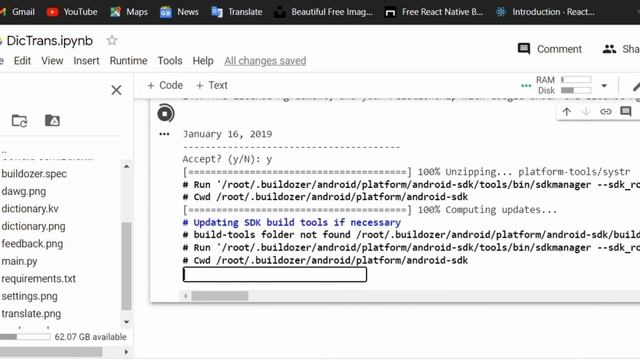Open the Comment panel
This screenshot has width=640, height=360.
coord(549,49)
